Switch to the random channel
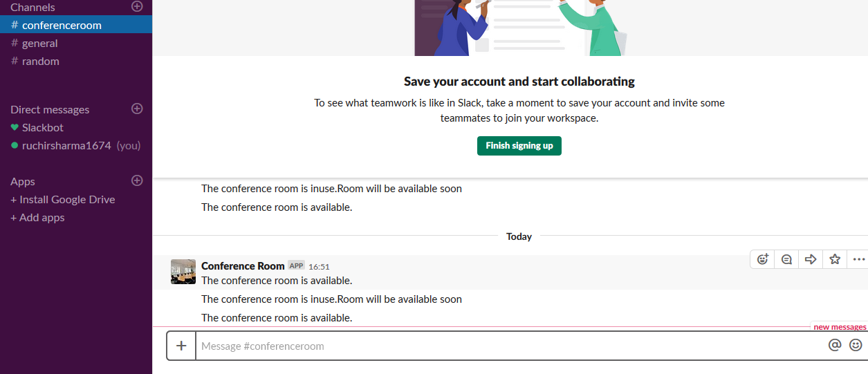This screenshot has width=868, height=374. coord(40,61)
